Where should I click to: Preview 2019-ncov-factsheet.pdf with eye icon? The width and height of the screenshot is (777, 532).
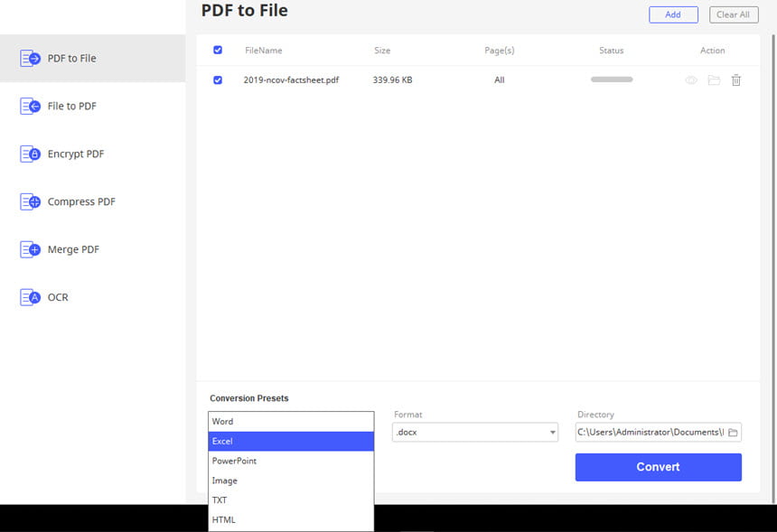pyautogui.click(x=691, y=80)
